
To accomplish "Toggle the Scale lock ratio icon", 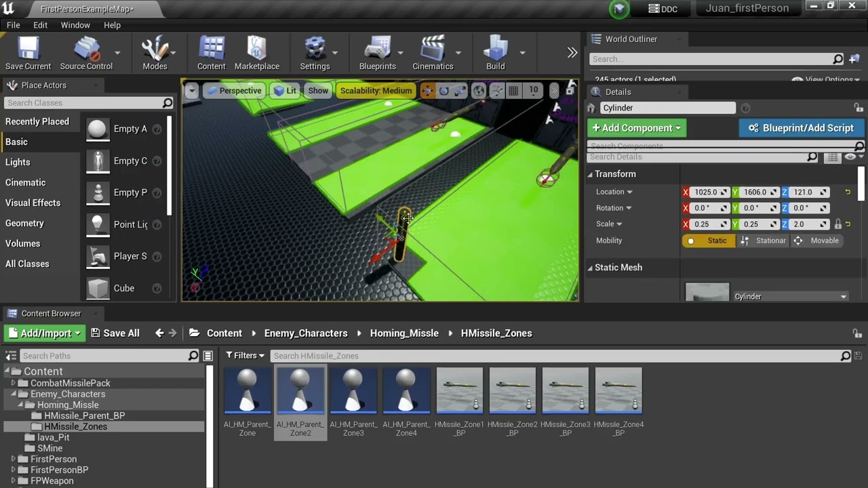I will coord(838,224).
